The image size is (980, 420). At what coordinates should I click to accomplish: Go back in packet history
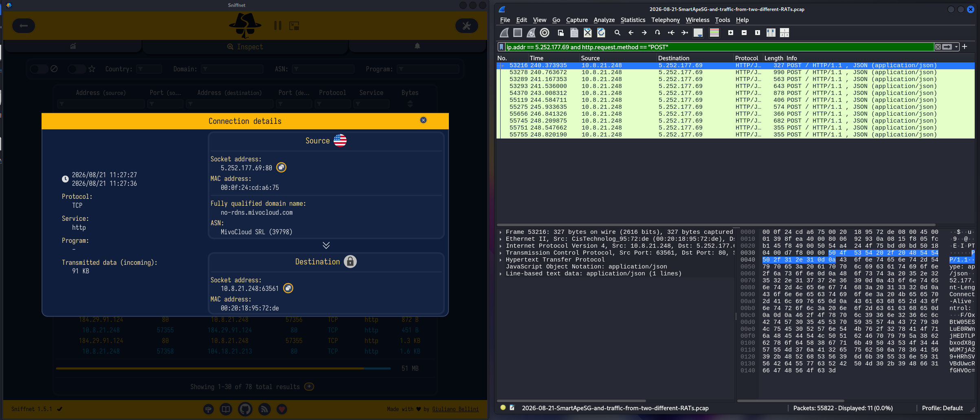pos(631,33)
